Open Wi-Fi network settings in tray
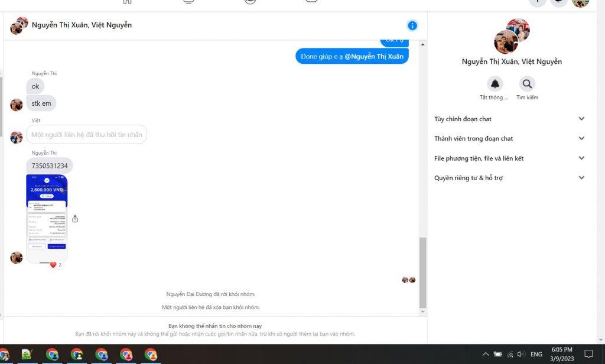Viewport: 605px width, 364px height. (510, 354)
